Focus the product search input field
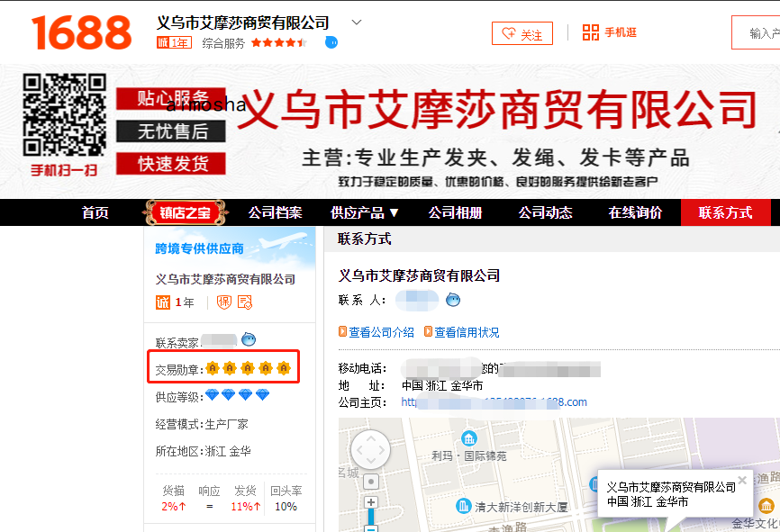780x532 pixels. [x=756, y=32]
